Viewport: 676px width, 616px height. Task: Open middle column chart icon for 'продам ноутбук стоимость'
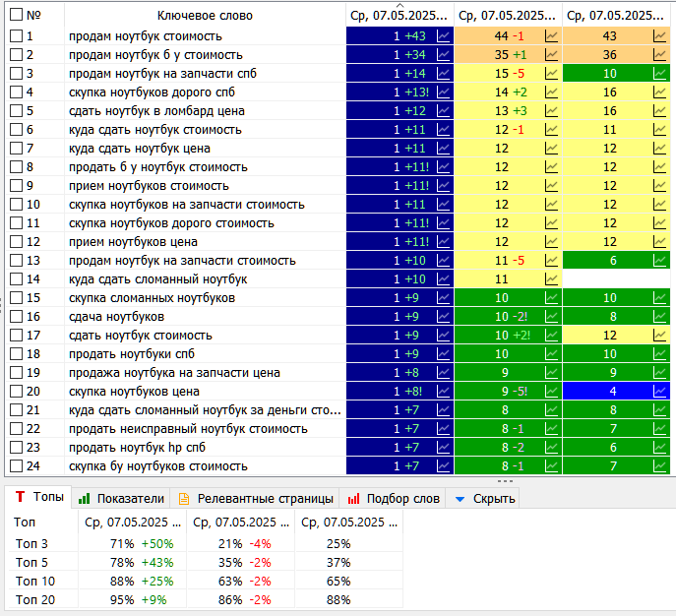coord(552,35)
